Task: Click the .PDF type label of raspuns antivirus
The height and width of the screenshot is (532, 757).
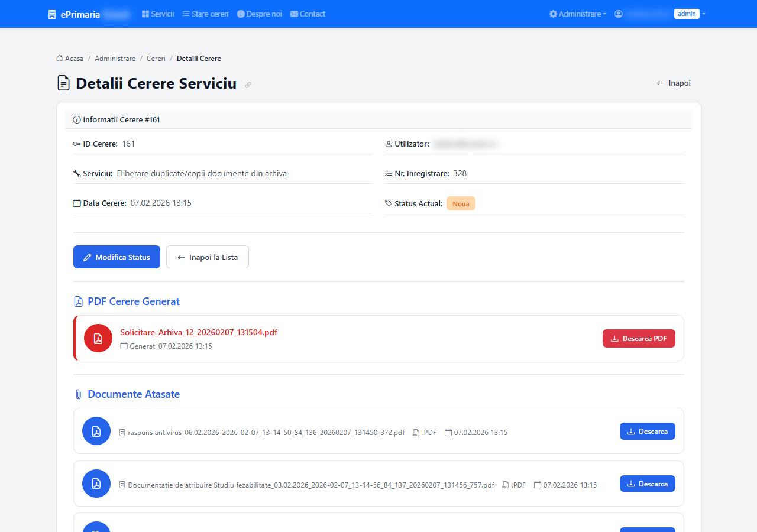Action: 429,433
